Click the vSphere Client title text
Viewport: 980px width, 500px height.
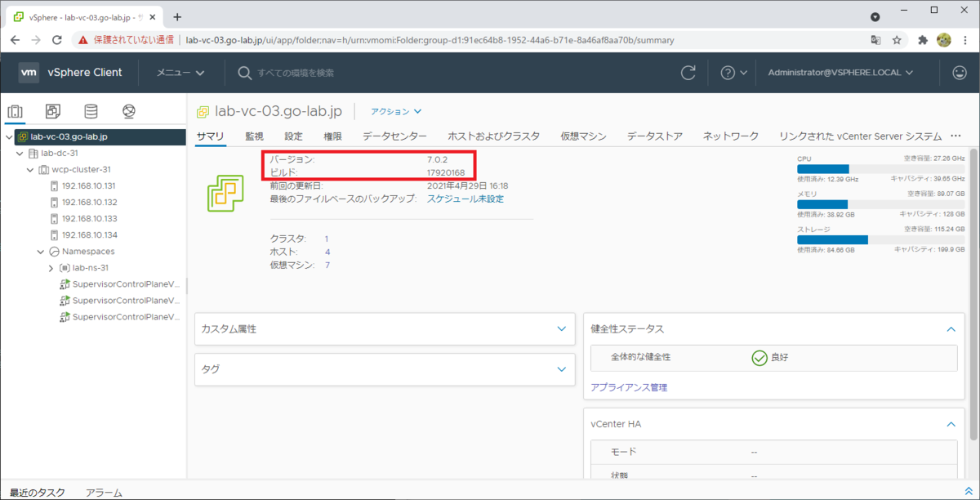85,73
